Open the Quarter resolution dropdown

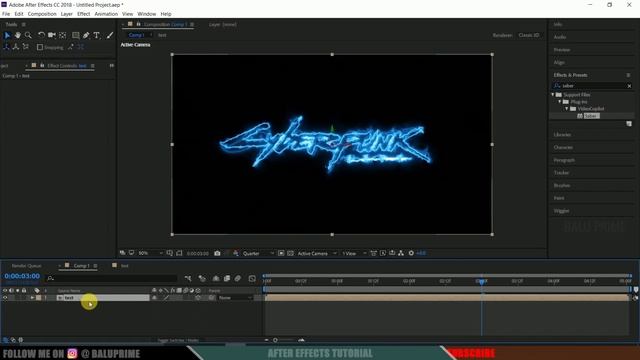point(258,253)
